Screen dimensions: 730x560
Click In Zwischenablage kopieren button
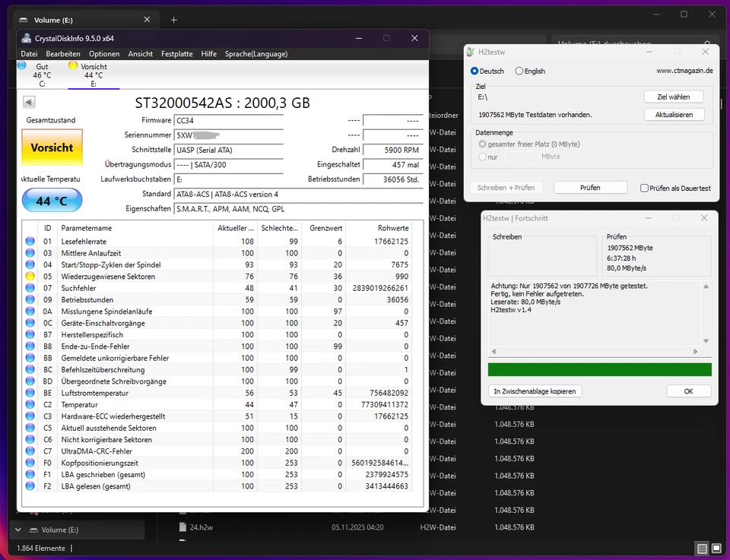[x=535, y=391]
